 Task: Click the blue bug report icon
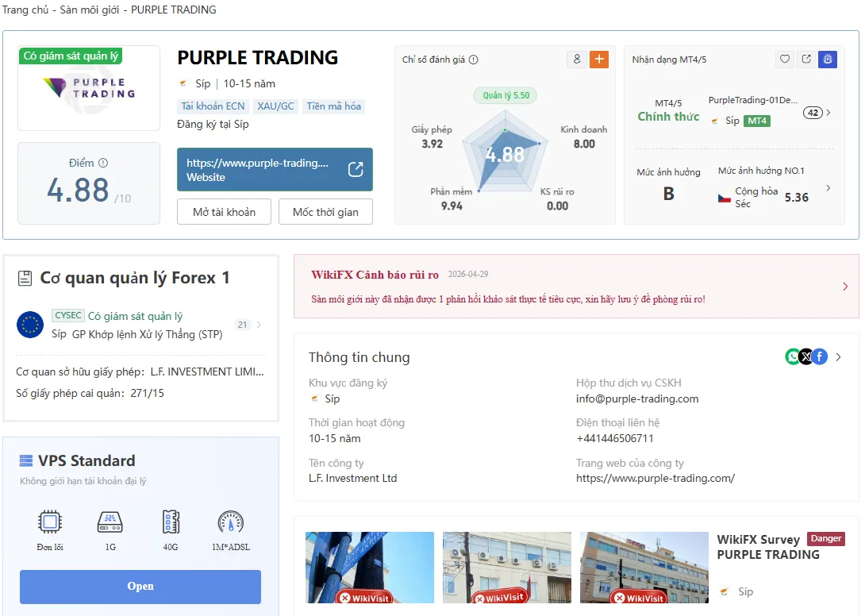click(x=828, y=59)
